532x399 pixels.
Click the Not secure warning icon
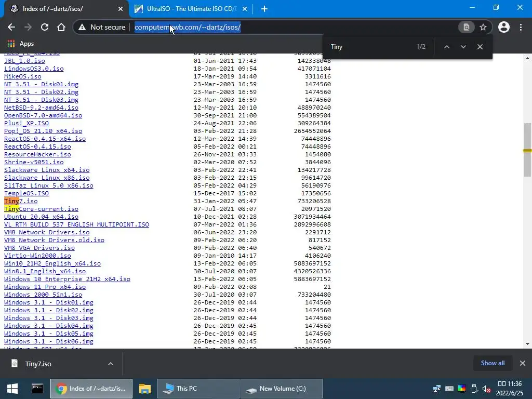pos(82,27)
